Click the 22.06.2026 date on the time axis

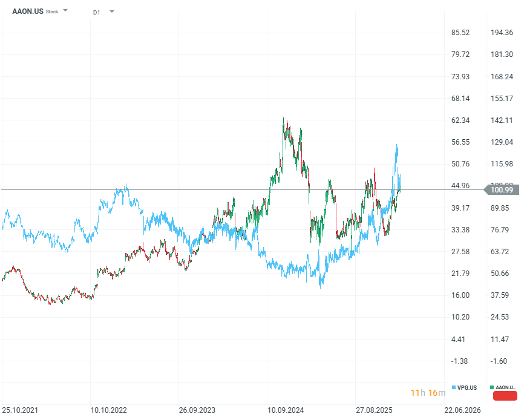coord(463,410)
